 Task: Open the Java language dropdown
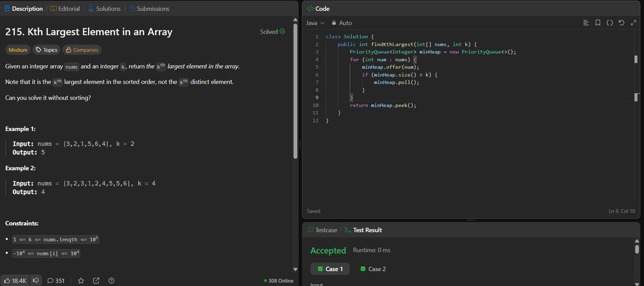315,23
